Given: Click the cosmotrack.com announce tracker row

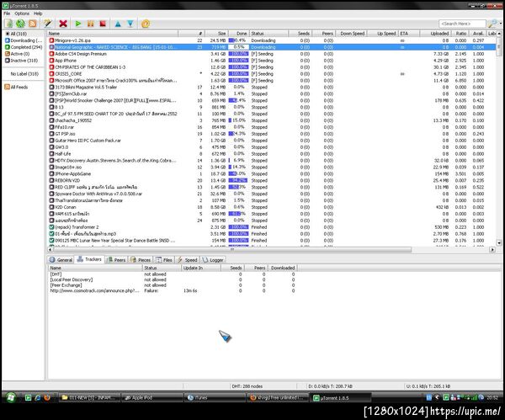Looking at the screenshot, I should 173,290.
